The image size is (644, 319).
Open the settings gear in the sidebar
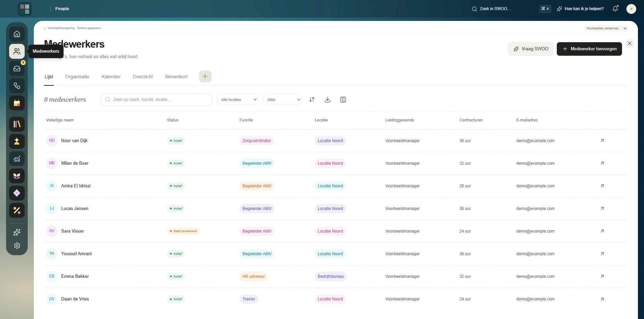coord(17,246)
